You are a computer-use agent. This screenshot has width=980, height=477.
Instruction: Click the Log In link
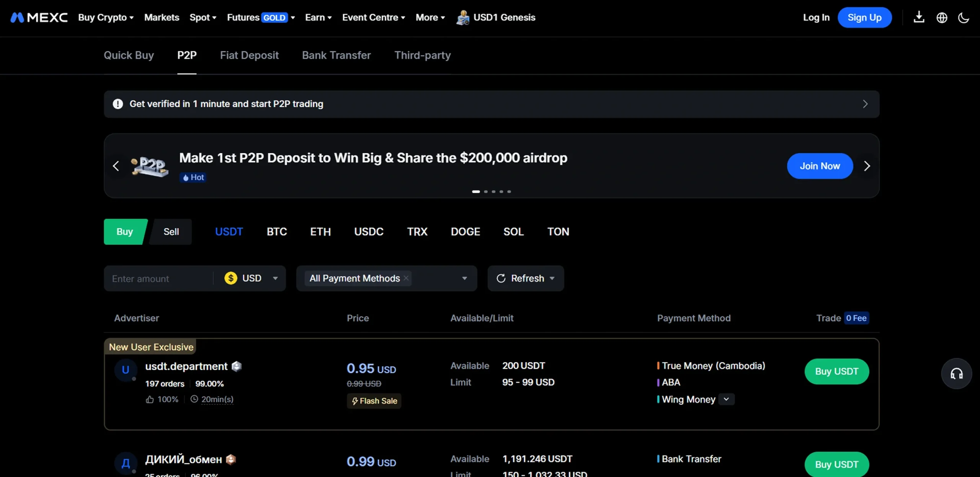tap(816, 18)
